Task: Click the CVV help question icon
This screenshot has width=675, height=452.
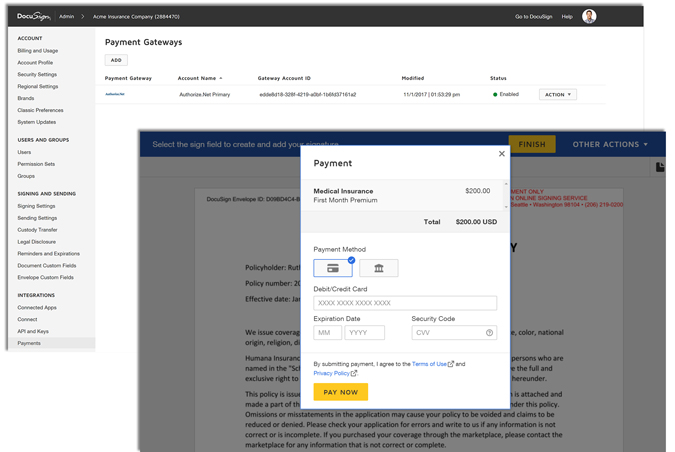Action: click(489, 333)
